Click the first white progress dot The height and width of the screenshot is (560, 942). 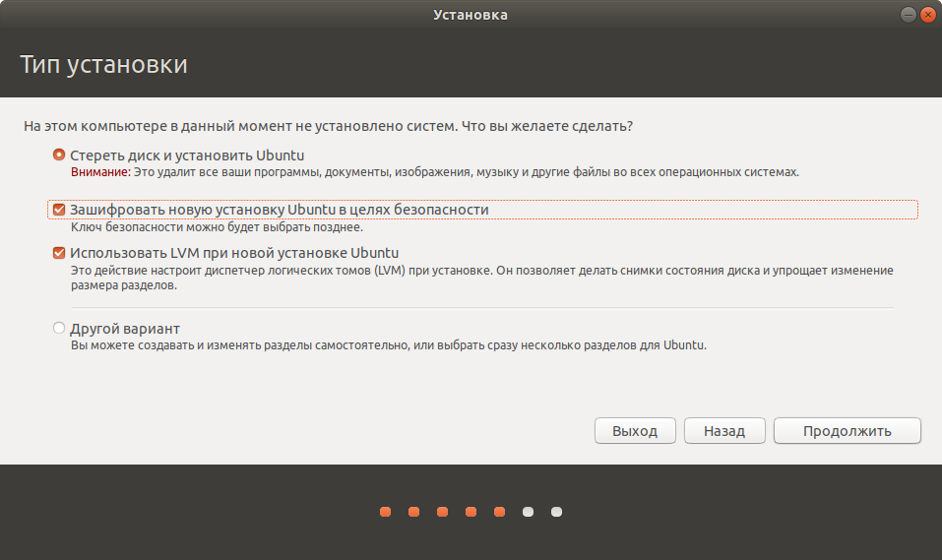pyautogui.click(x=529, y=512)
